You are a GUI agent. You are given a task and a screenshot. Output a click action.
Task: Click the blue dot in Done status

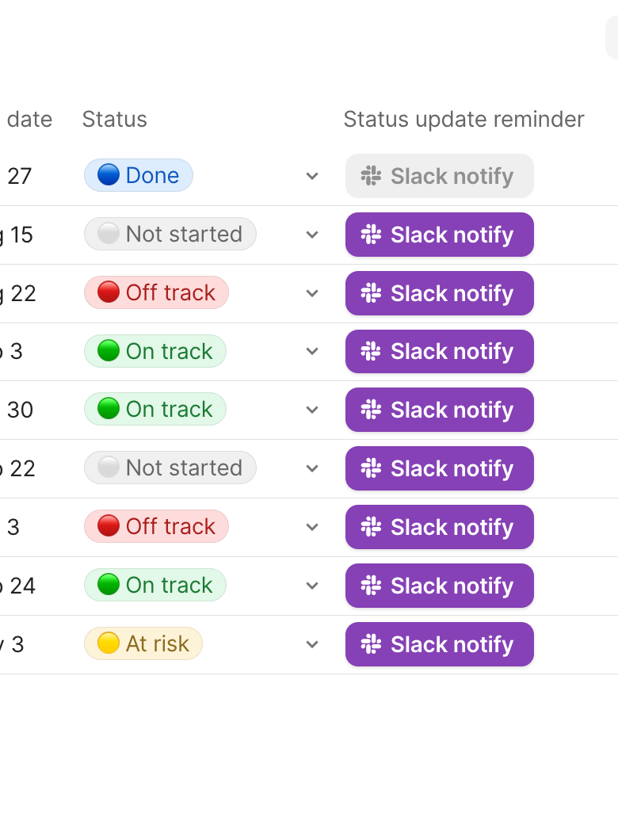[108, 175]
